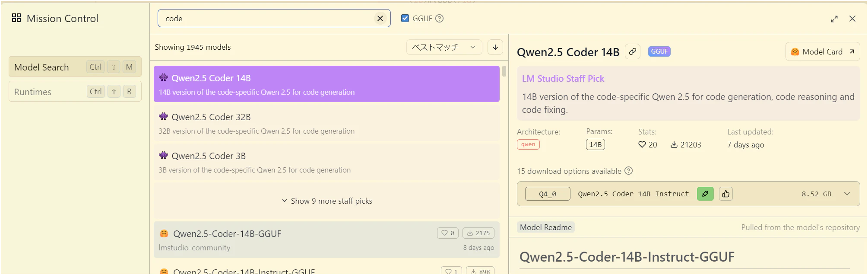Select the Qwen2.5 Coder 14B staff pick
Viewport: 868px width, 275px height.
pyautogui.click(x=326, y=84)
